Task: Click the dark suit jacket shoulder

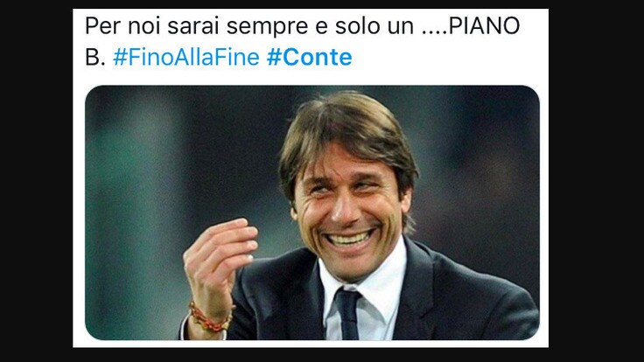Action: [x=476, y=296]
